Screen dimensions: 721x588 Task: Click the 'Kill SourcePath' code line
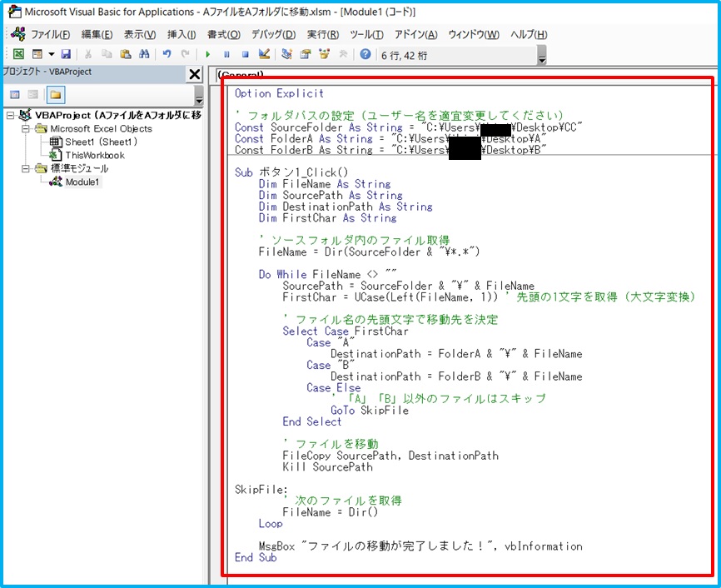[327, 466]
